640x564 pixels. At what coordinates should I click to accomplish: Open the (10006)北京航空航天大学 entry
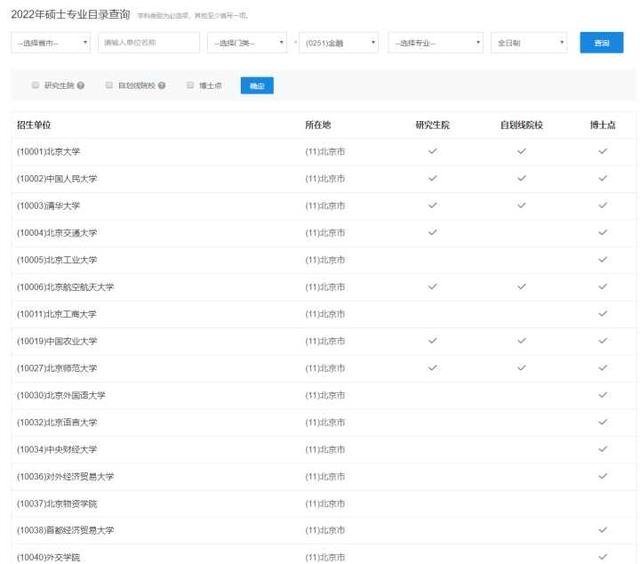(65, 287)
